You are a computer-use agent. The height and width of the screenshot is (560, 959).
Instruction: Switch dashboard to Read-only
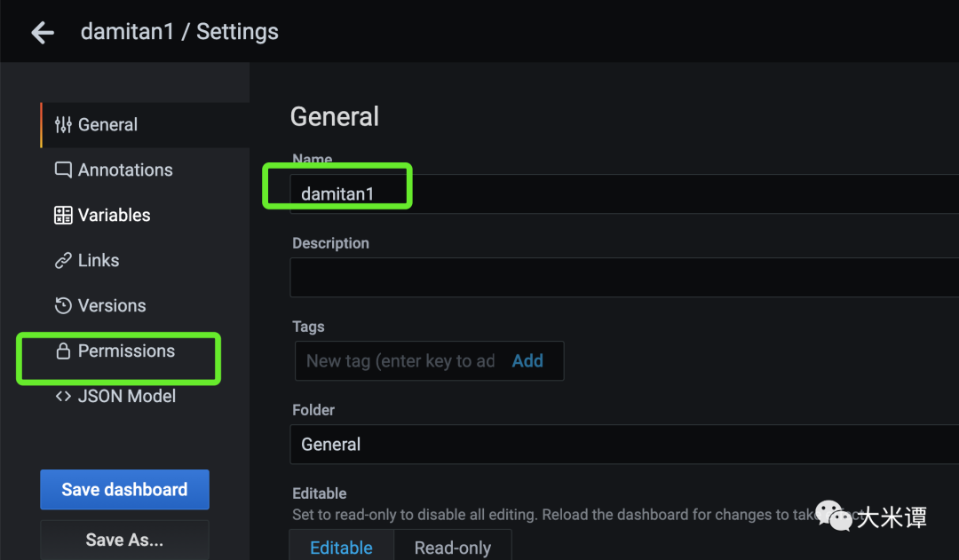452,548
